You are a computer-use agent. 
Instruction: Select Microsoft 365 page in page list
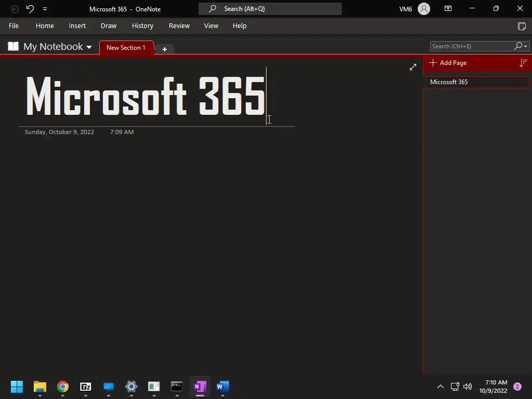[x=476, y=82]
